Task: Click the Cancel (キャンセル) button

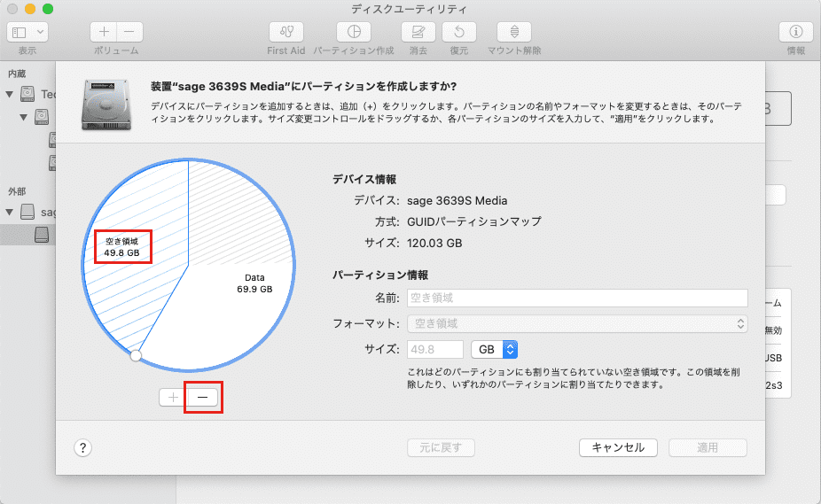Action: point(618,447)
